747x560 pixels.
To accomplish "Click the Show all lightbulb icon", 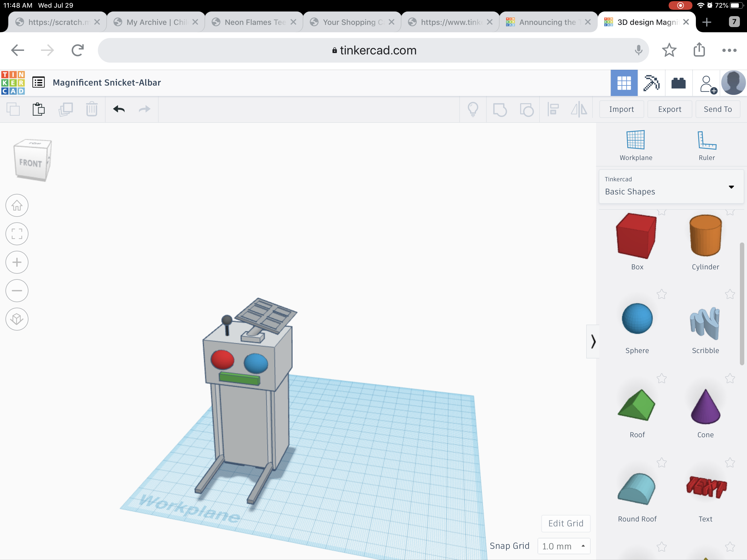I will 473,109.
